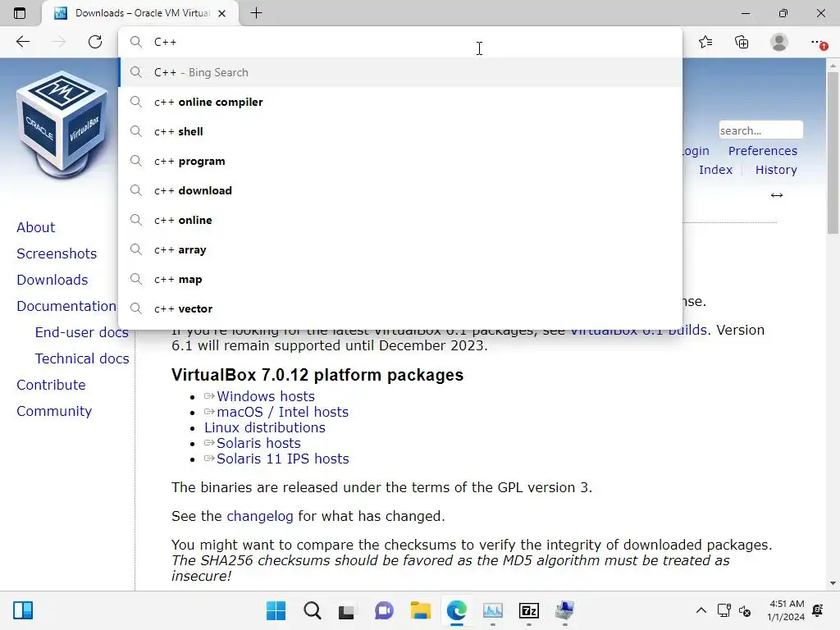This screenshot has width=840, height=630.
Task: Open the 7-Zip app on the taskbar
Action: (529, 610)
